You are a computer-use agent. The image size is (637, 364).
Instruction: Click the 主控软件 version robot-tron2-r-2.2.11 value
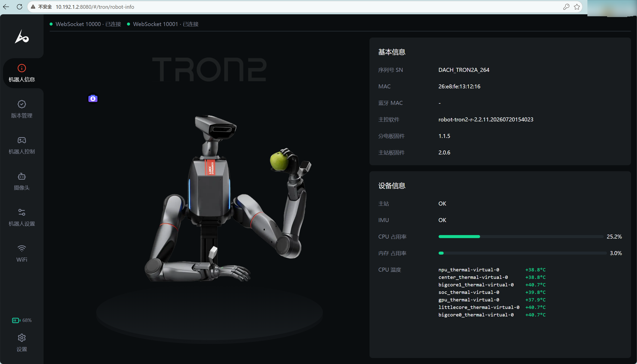[x=486, y=119]
